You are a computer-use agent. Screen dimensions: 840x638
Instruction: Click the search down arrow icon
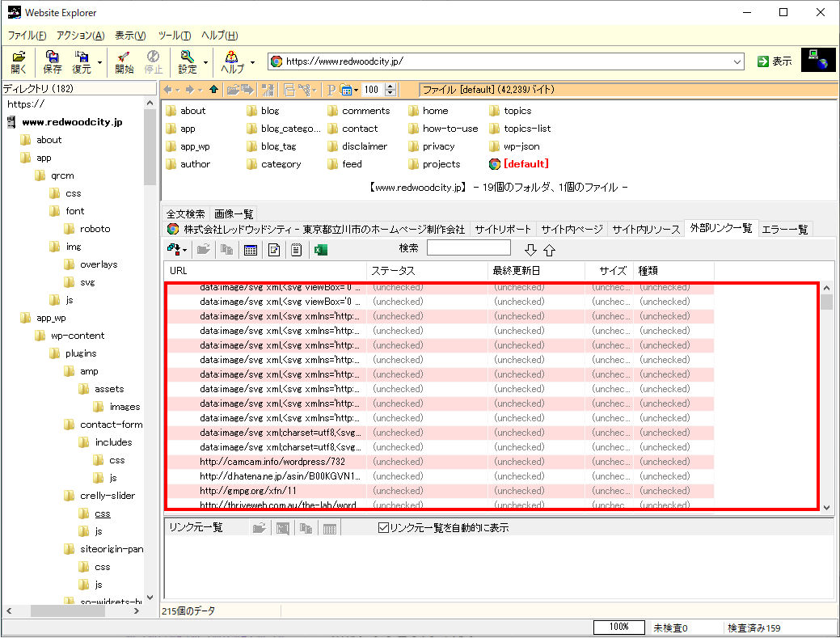(x=530, y=250)
